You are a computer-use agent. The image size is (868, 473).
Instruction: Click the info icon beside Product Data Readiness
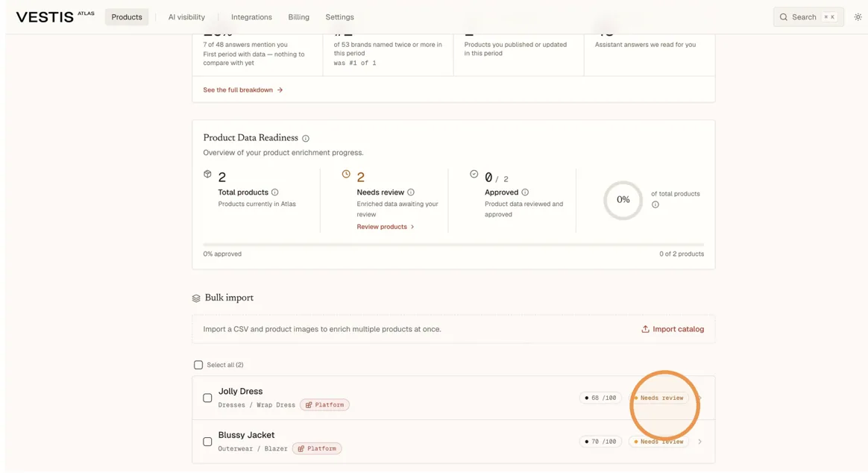(x=306, y=139)
